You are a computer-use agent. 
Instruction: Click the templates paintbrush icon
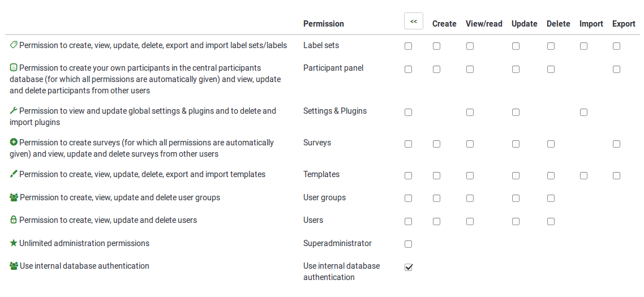14,174
